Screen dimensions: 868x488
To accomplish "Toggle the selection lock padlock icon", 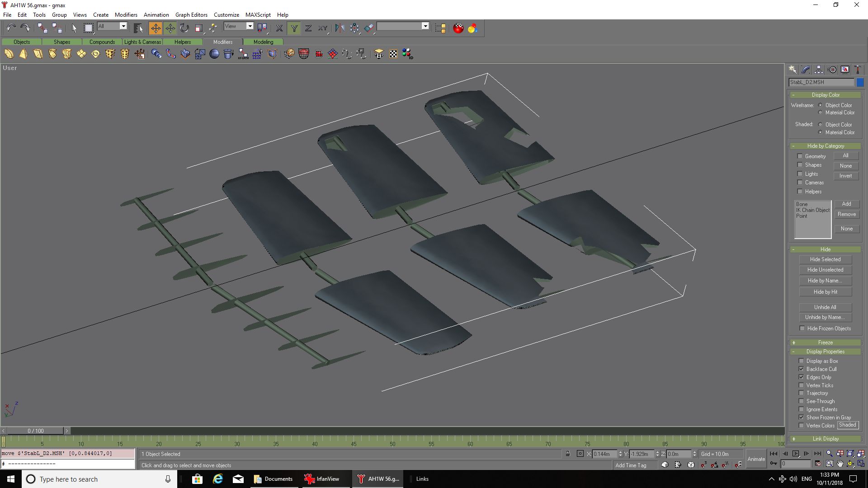I will pos(568,454).
